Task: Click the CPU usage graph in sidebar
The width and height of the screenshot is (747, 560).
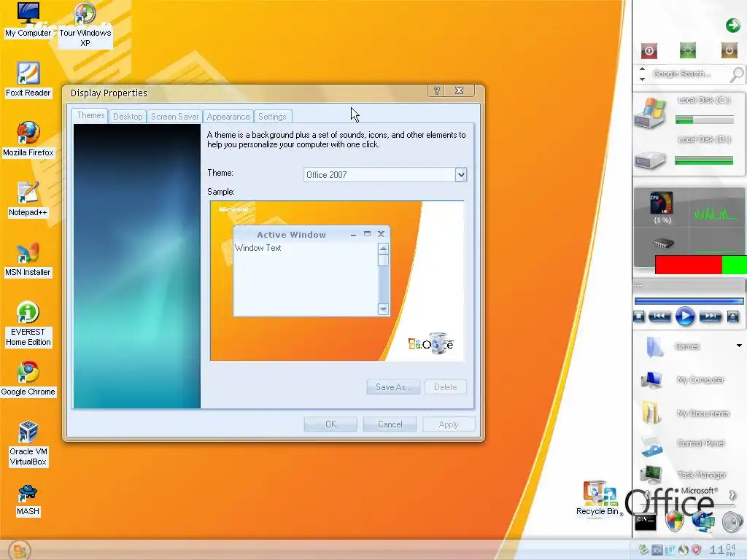Action: click(x=715, y=212)
